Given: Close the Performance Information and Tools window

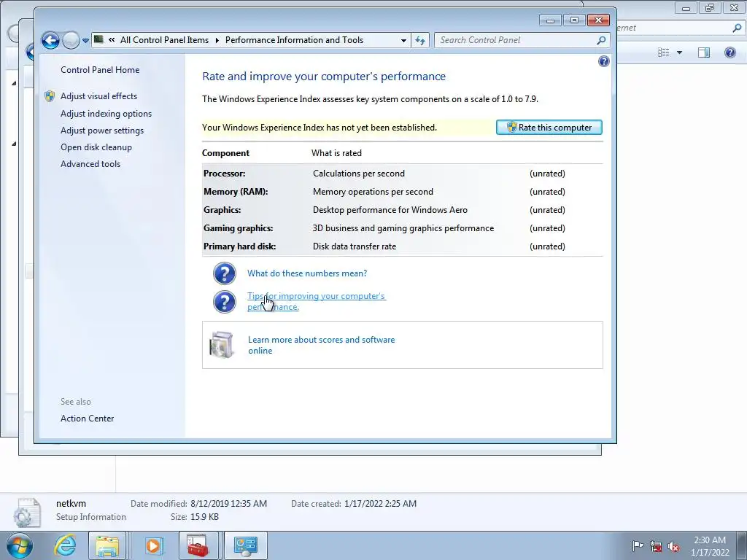Looking at the screenshot, I should (598, 20).
